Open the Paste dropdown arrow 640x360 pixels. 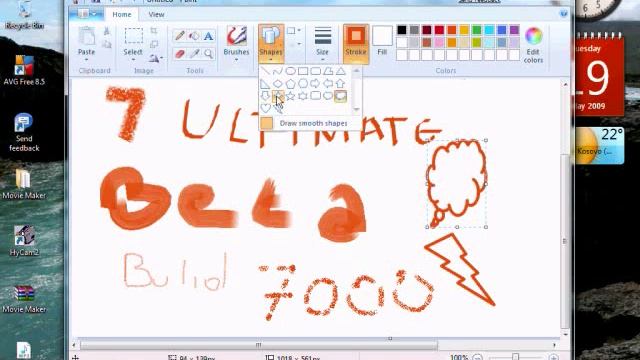(87, 60)
